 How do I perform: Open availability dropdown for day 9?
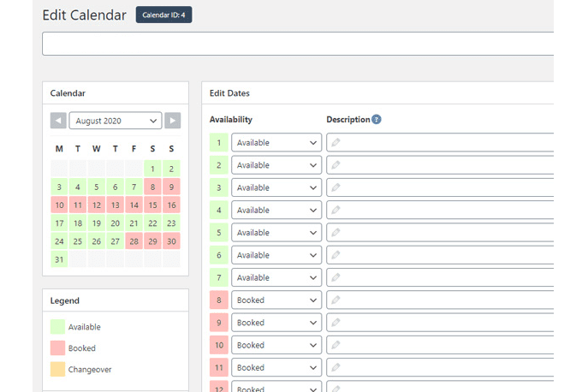[x=276, y=323]
